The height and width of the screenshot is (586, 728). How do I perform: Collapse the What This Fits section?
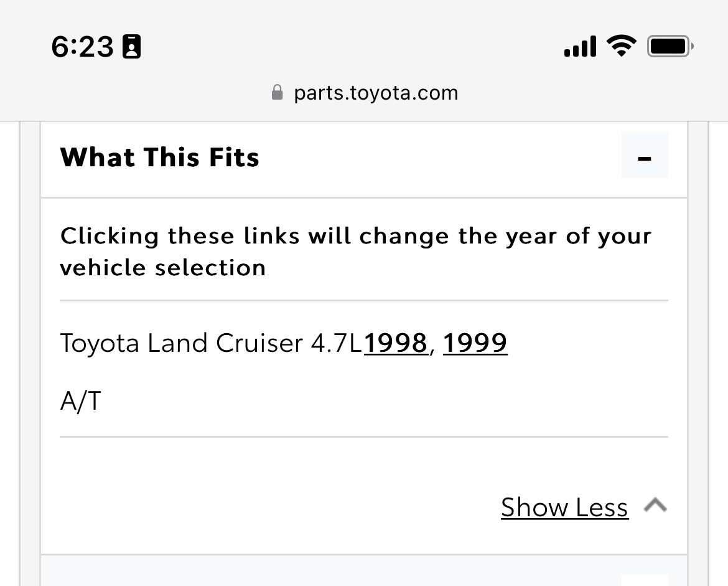(x=645, y=154)
